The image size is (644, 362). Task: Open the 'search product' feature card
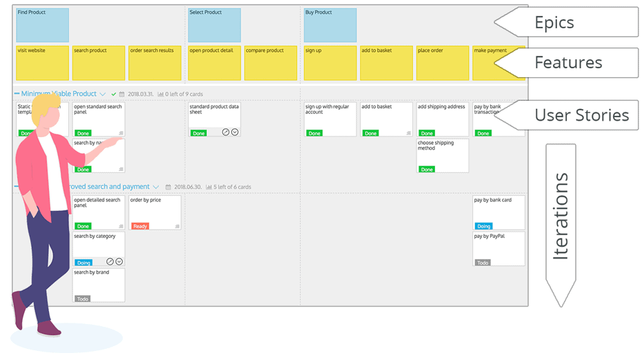coord(99,63)
